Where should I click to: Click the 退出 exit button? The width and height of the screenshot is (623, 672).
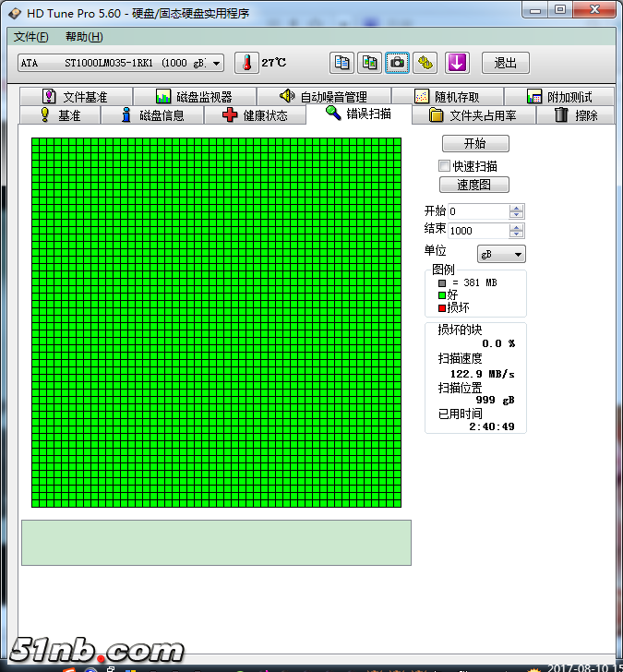[x=505, y=63]
